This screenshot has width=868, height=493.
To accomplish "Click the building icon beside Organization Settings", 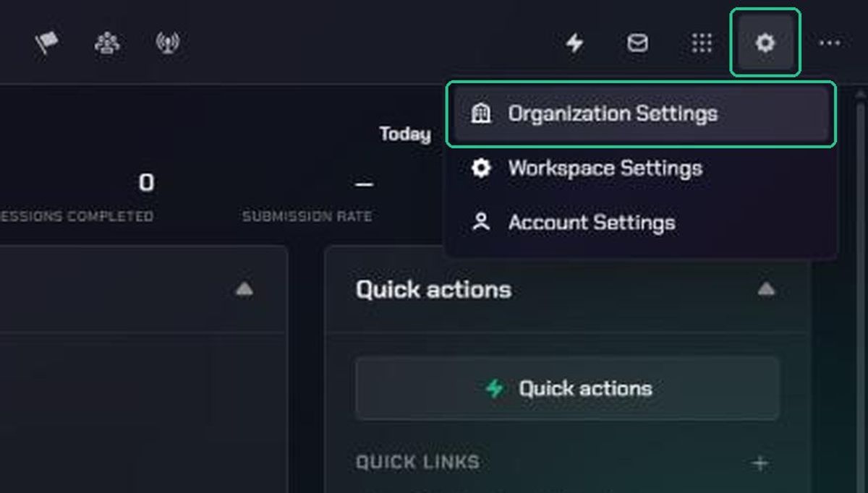I will (481, 113).
